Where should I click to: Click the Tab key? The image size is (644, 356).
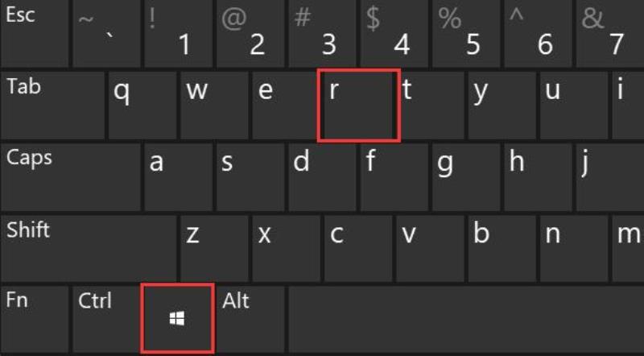coord(52,106)
